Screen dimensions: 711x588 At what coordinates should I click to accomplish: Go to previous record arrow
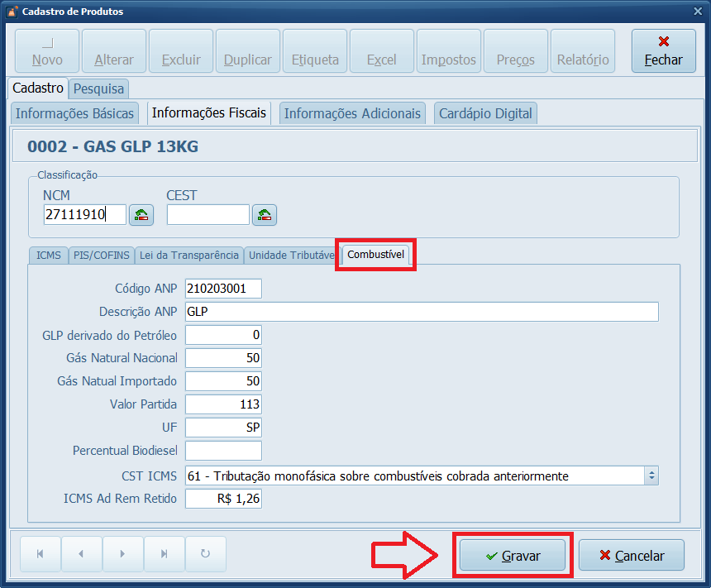pyautogui.click(x=81, y=554)
